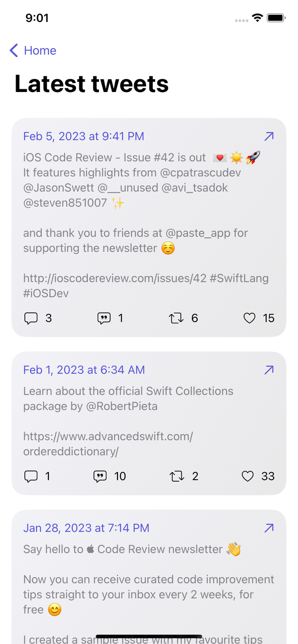Tap retweet icon on Swift Collections tweet
This screenshot has width=298, height=644.
coord(177,476)
